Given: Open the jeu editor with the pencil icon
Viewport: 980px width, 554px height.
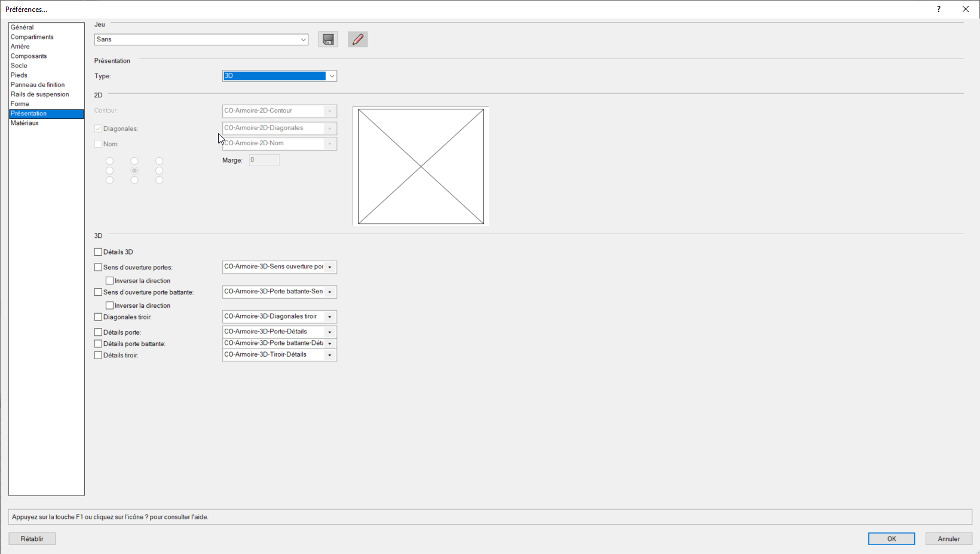Looking at the screenshot, I should (x=358, y=39).
